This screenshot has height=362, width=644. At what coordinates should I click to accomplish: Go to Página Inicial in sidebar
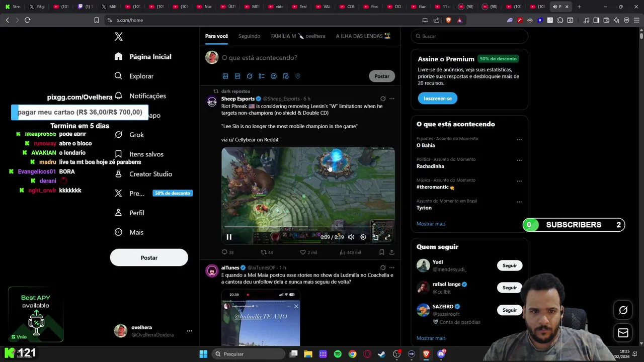[x=143, y=57]
